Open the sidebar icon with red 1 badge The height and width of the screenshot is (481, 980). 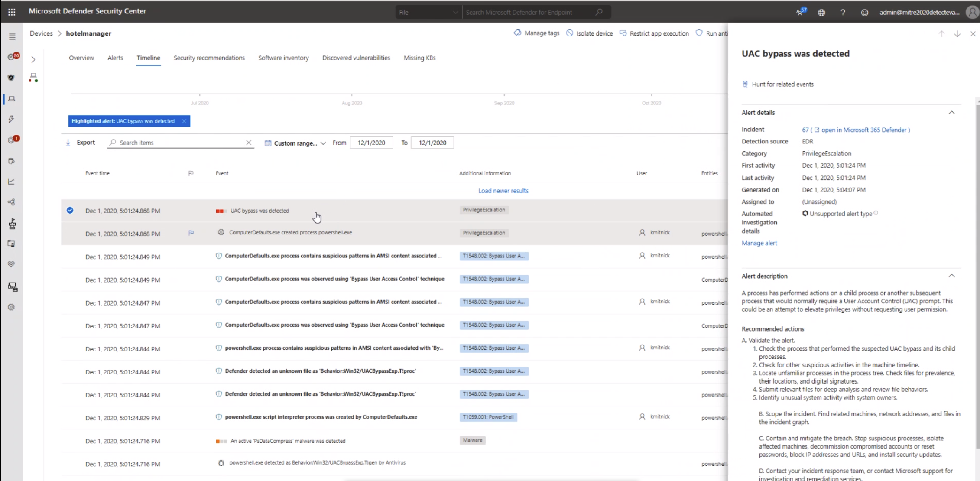[13, 140]
